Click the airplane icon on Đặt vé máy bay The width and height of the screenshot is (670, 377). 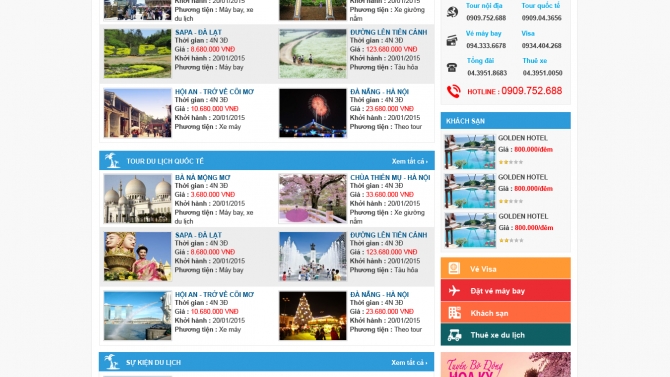[x=454, y=291]
